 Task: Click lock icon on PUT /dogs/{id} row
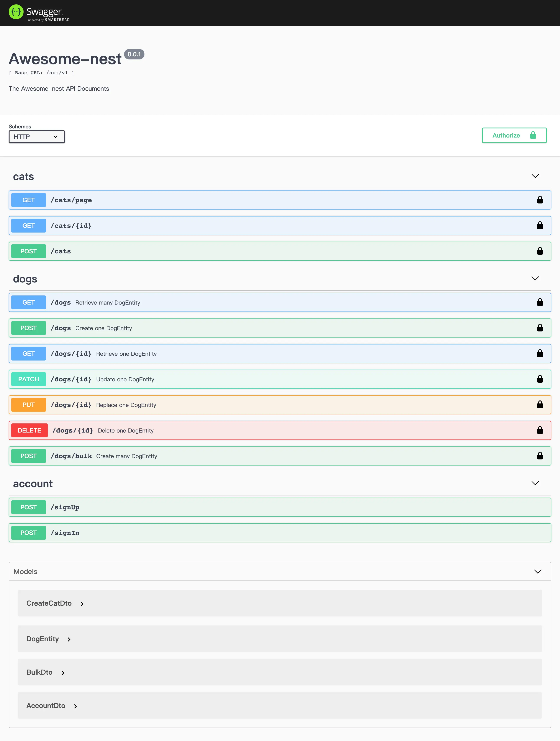click(540, 405)
